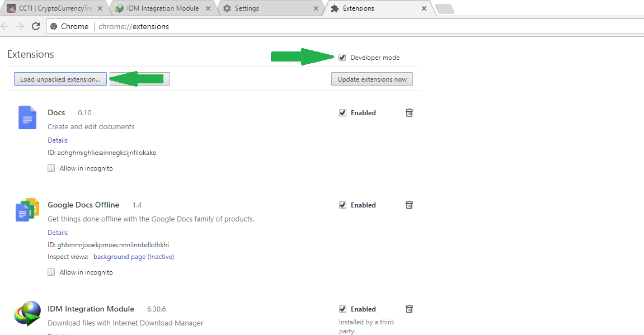Check Allow in incognito for Docs
Viewport: 644px width, 335px height.
pos(51,168)
